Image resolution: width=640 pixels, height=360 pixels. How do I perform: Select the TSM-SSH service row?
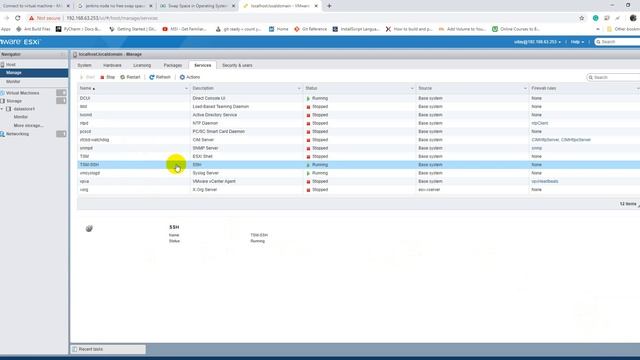point(358,165)
